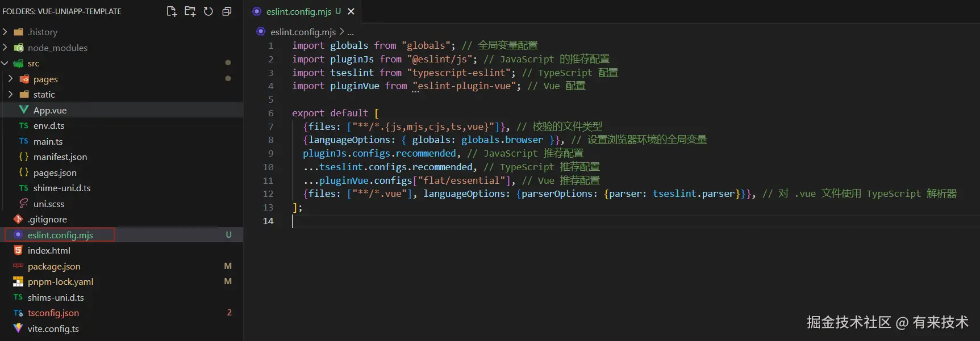Click the Sass icon beside uni.scss
This screenshot has height=341, width=980.
point(24,204)
